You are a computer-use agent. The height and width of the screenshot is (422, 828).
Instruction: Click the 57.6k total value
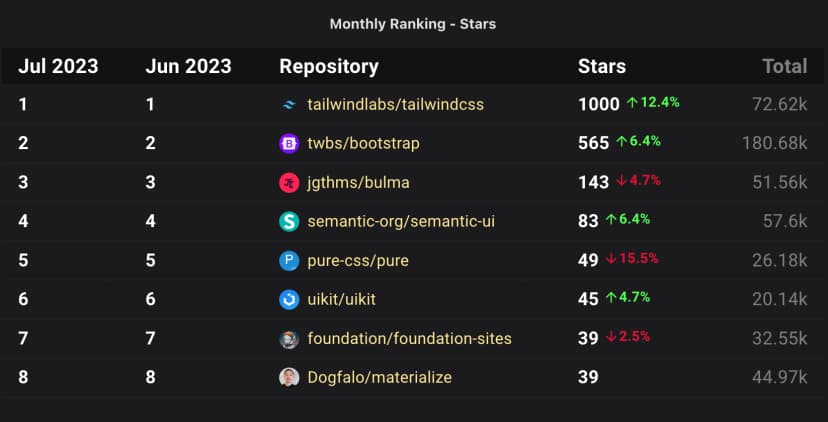point(785,221)
